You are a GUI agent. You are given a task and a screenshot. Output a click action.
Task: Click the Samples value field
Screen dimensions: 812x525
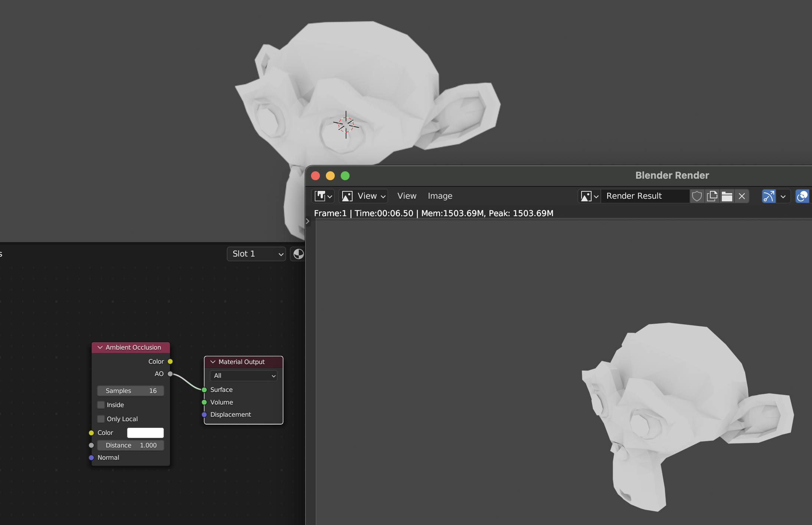click(131, 391)
